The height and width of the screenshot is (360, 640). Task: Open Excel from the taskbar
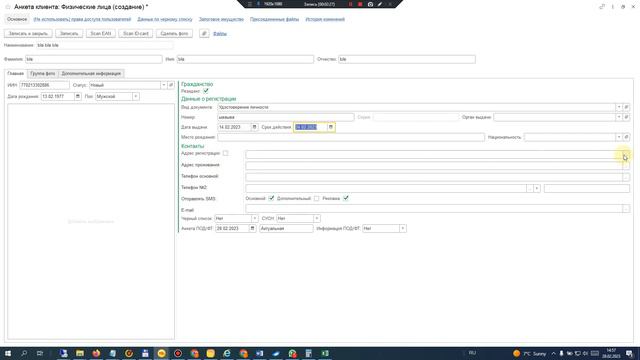point(325,353)
